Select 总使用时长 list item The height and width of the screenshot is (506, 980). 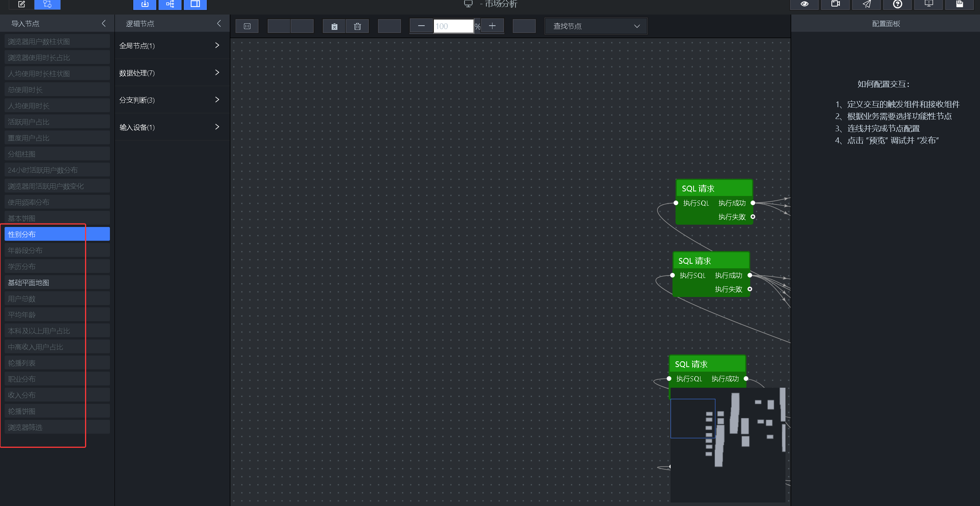point(57,90)
